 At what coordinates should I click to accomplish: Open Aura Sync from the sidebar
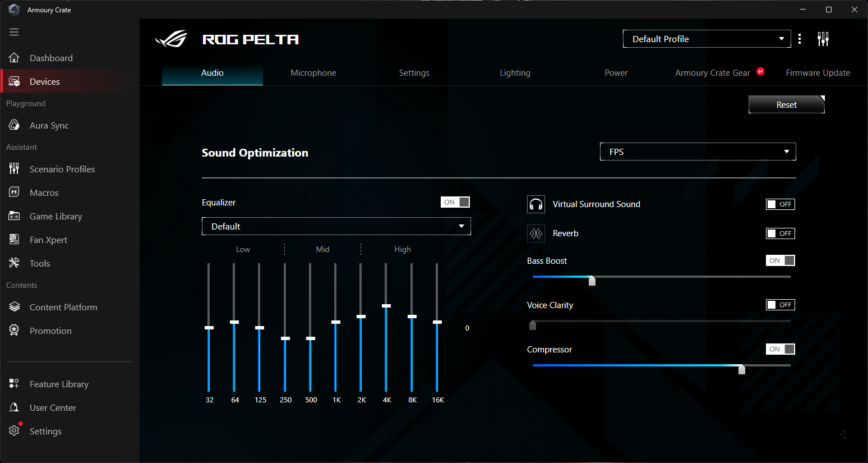click(49, 126)
